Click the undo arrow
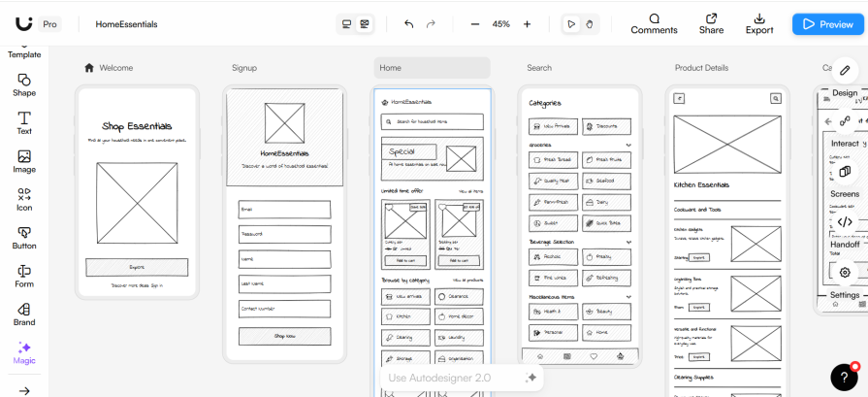The width and height of the screenshot is (868, 397). (x=408, y=24)
